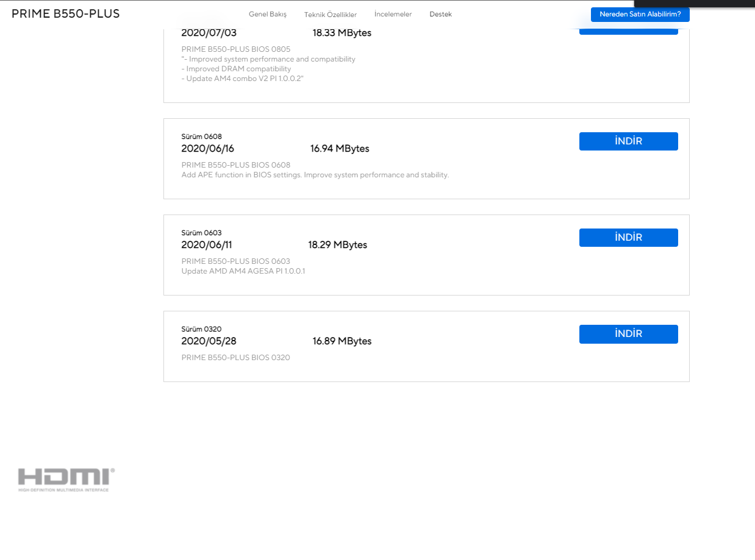This screenshot has width=755, height=560.
Task: Go to the Destek tab
Action: click(x=440, y=14)
